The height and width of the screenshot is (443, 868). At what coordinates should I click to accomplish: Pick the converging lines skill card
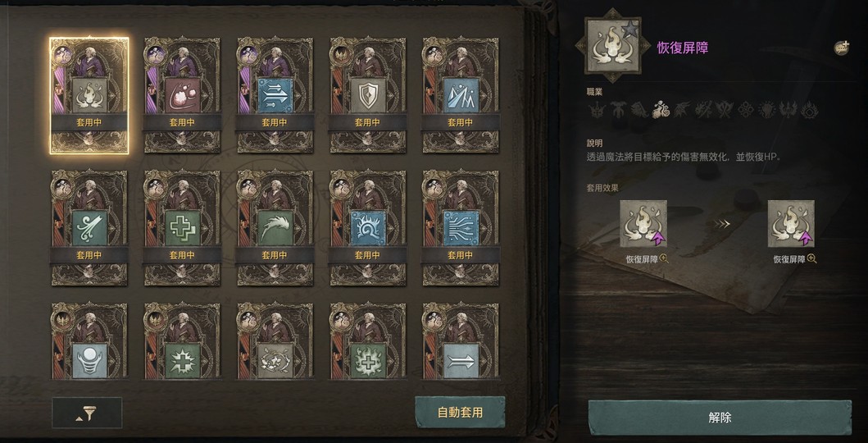click(461, 227)
